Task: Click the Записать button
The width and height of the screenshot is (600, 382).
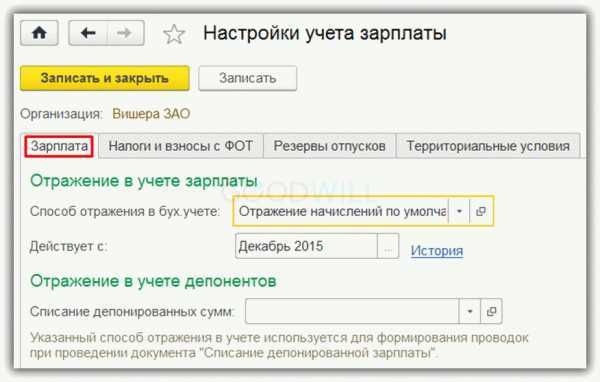Action: point(248,78)
